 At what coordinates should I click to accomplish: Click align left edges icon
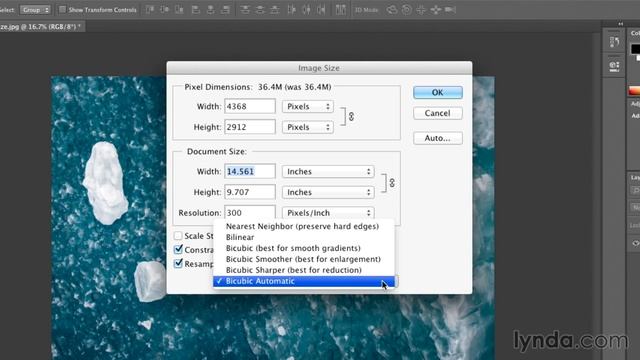196,9
